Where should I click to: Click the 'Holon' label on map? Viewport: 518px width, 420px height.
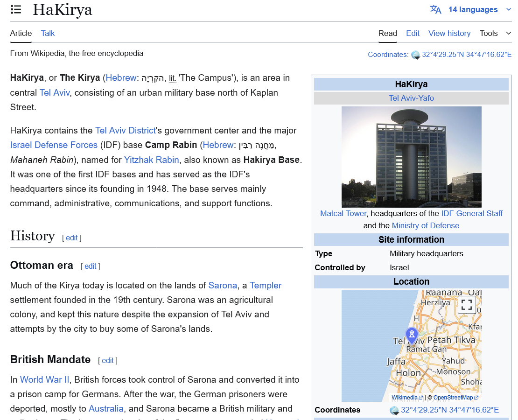[408, 373]
